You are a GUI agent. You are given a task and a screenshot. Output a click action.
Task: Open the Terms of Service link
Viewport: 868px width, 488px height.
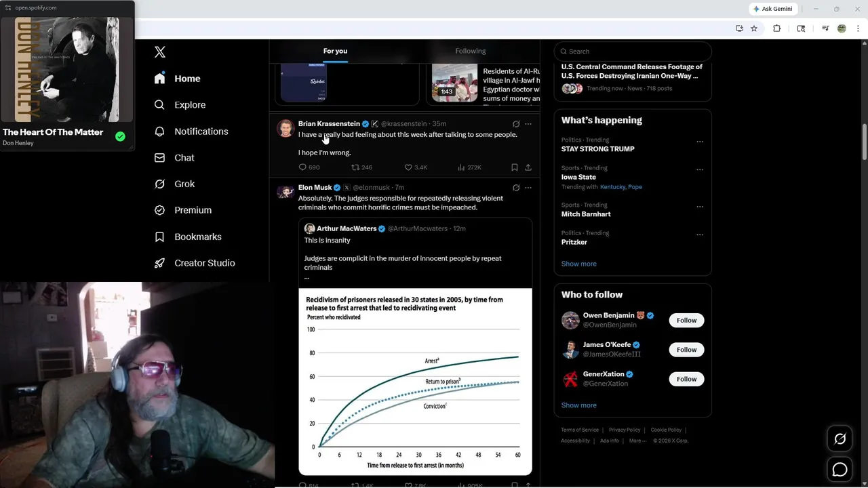(x=580, y=430)
